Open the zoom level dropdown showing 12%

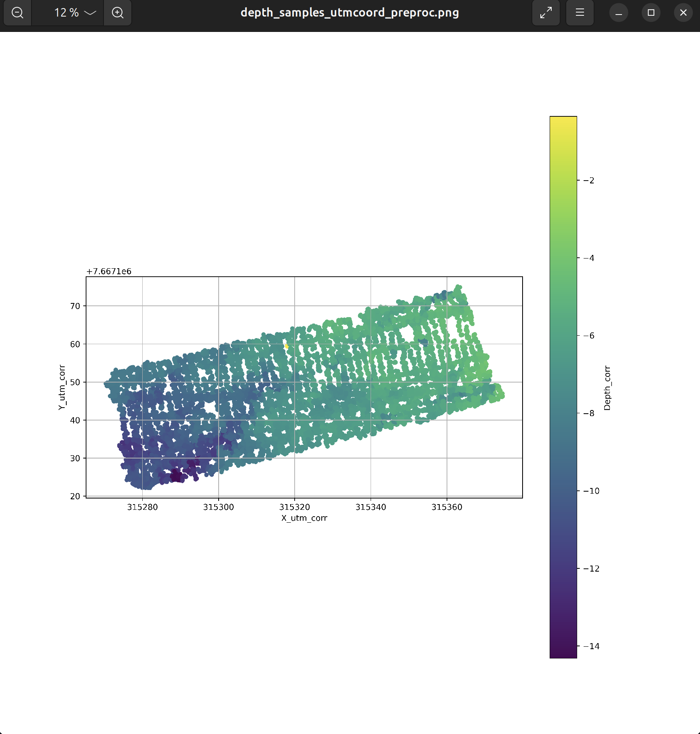67,13
